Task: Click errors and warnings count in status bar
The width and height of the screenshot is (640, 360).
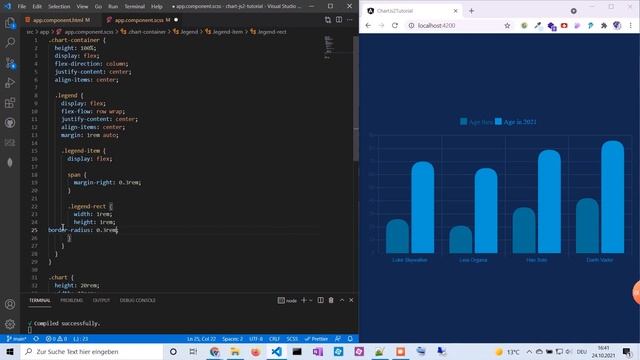Action: coord(56,339)
